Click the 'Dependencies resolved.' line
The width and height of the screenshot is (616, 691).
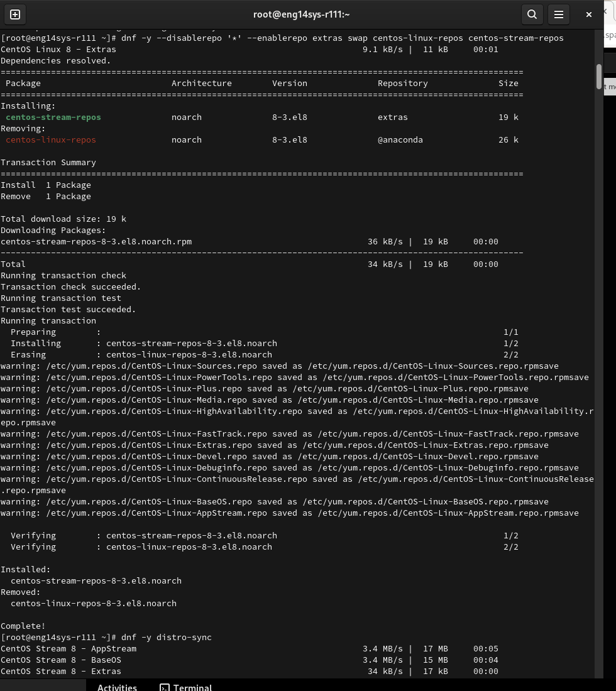(56, 61)
